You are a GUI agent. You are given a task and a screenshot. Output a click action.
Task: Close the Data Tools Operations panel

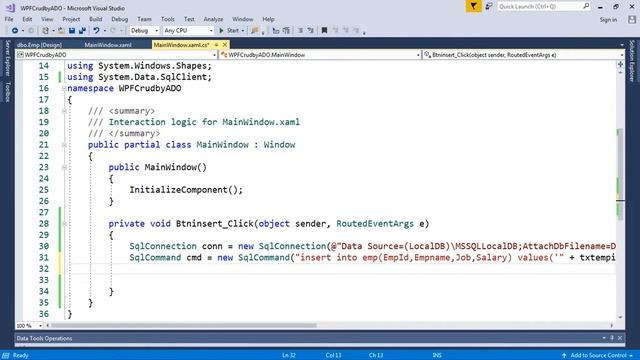(620, 338)
